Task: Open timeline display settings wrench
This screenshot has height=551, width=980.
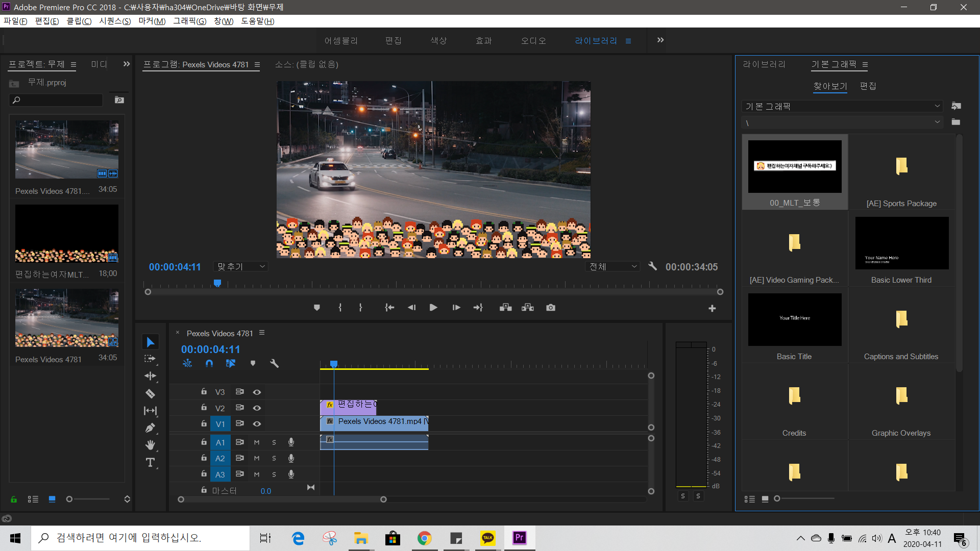Action: [x=274, y=363]
